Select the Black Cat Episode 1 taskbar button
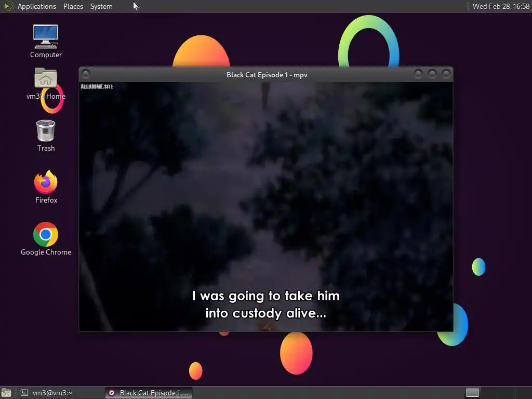The width and height of the screenshot is (532, 399). pos(149,393)
